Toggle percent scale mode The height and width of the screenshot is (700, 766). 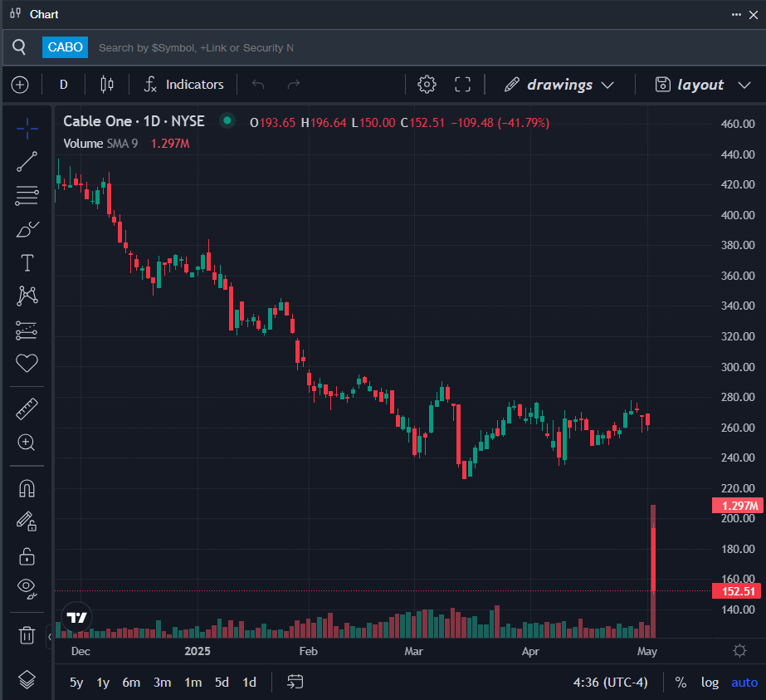[681, 682]
